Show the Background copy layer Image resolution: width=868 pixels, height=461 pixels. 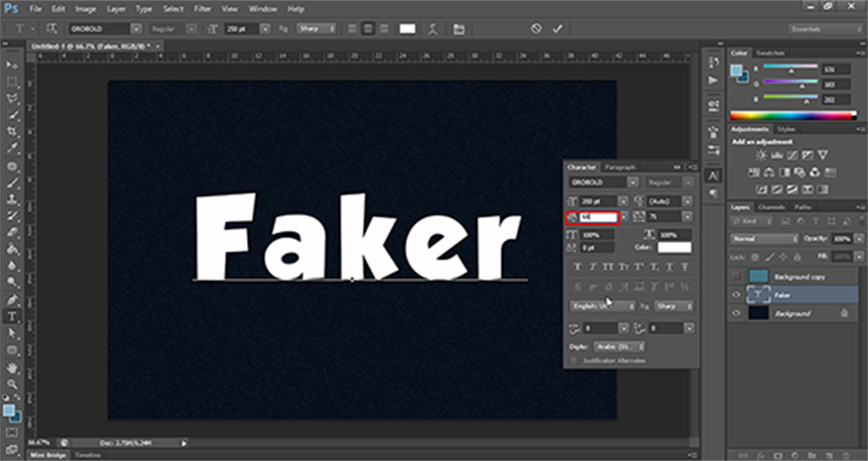738,277
